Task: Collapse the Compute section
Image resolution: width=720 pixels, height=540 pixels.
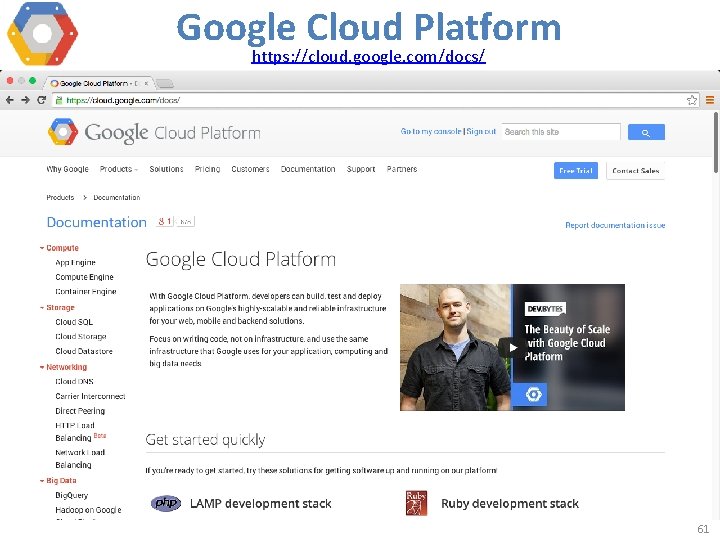Action: click(x=42, y=248)
